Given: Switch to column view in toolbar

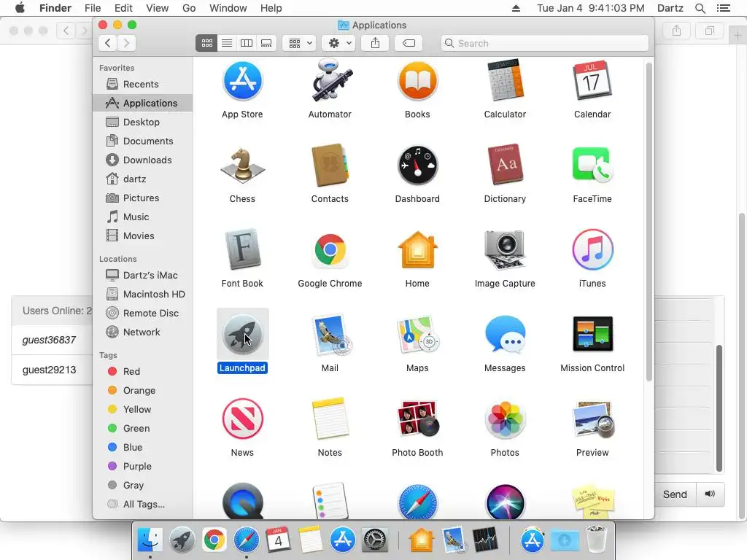Looking at the screenshot, I should point(247,43).
